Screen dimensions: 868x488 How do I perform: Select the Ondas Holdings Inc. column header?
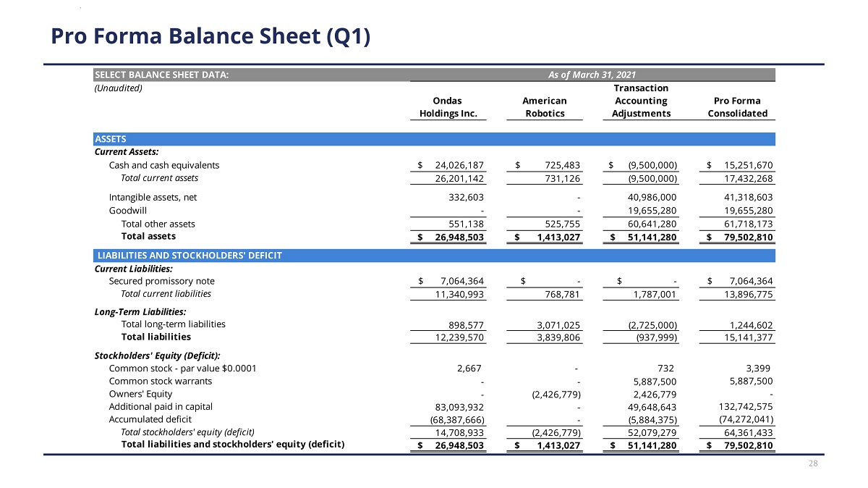click(x=448, y=107)
